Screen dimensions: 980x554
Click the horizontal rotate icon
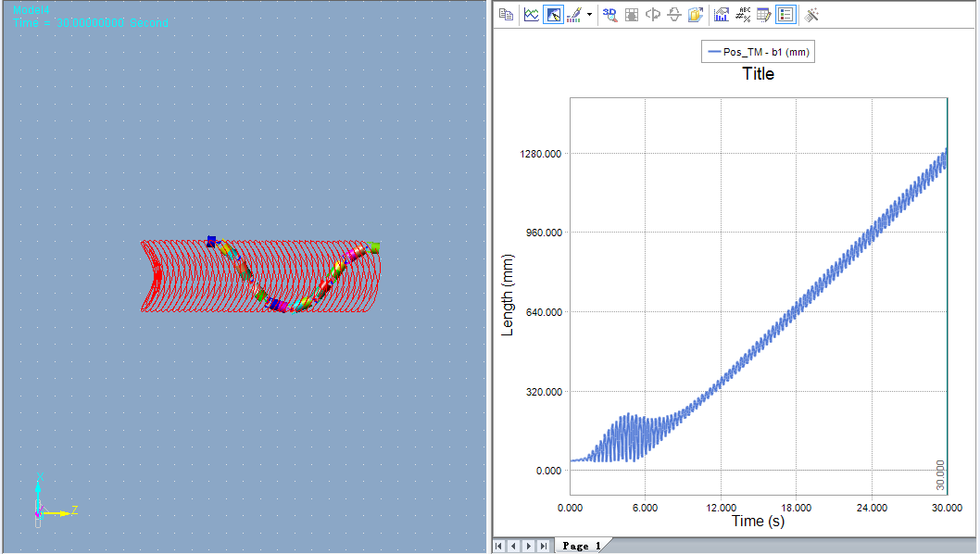pos(653,15)
